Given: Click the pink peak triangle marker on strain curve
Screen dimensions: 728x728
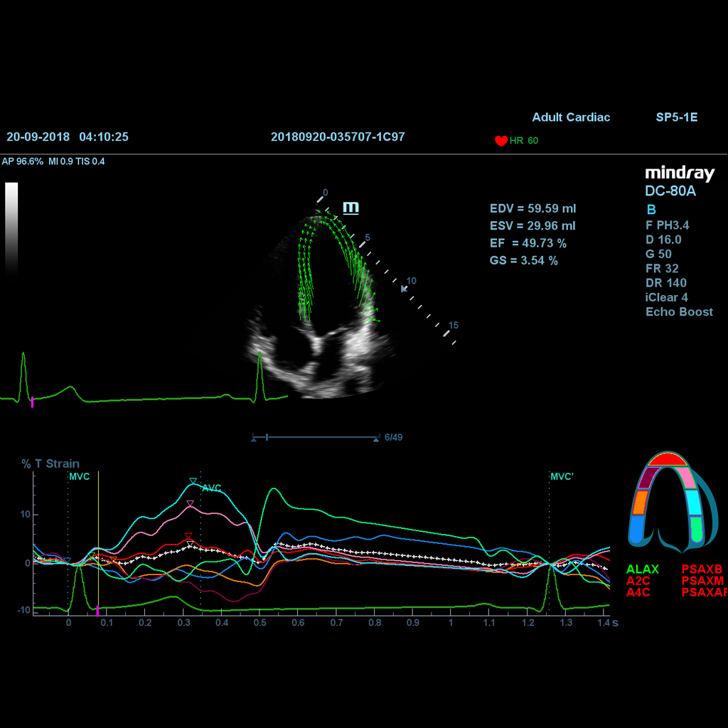Looking at the screenshot, I should click(190, 503).
